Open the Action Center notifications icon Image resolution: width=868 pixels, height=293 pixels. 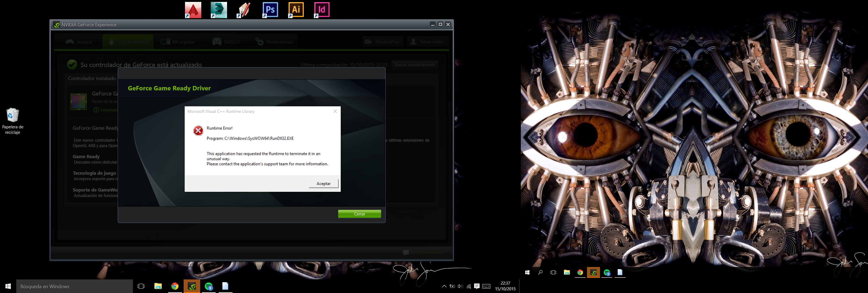(477, 286)
